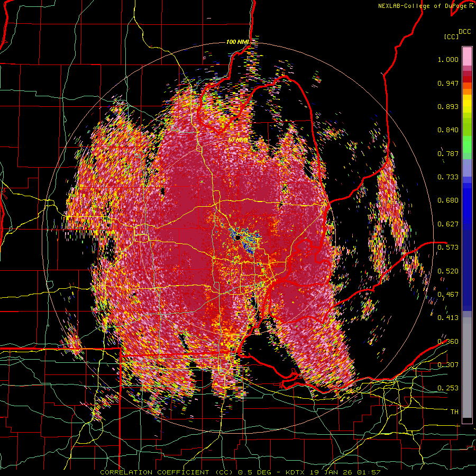
Task: Click the black radar site center dot
Action: 237,237
